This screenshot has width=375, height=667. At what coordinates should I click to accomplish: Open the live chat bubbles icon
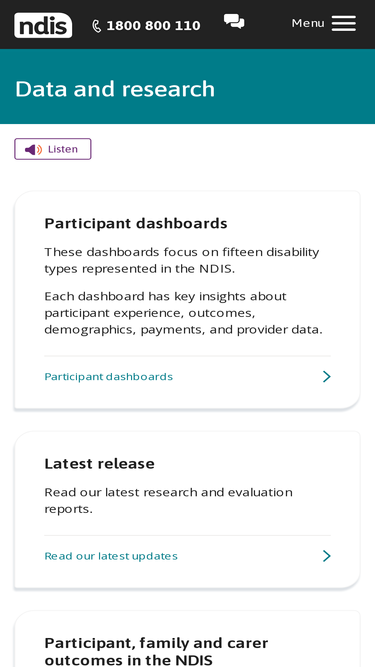tap(234, 22)
